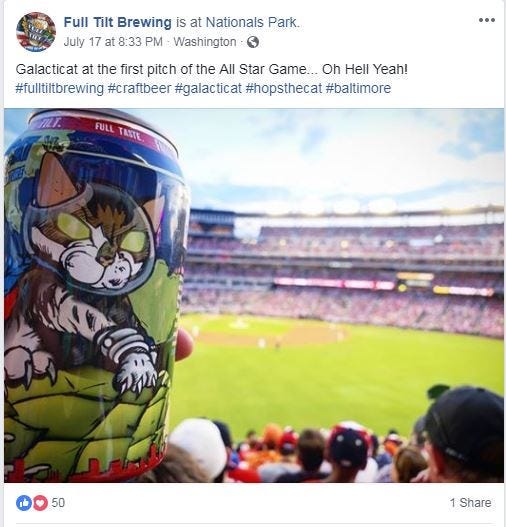
Task: Click the red heart reaction icon
Action: (40, 503)
